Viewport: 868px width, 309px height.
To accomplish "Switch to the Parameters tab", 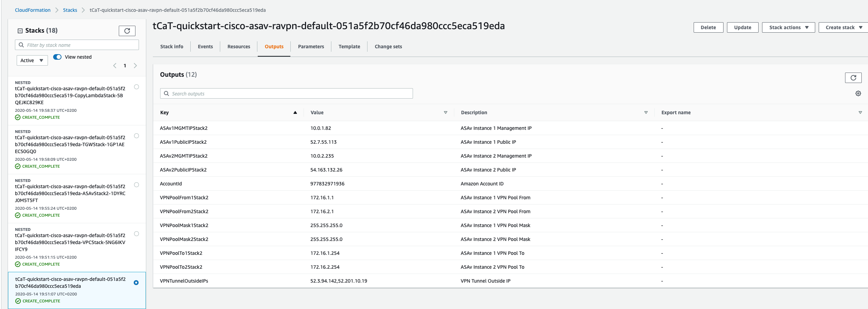I will click(311, 47).
